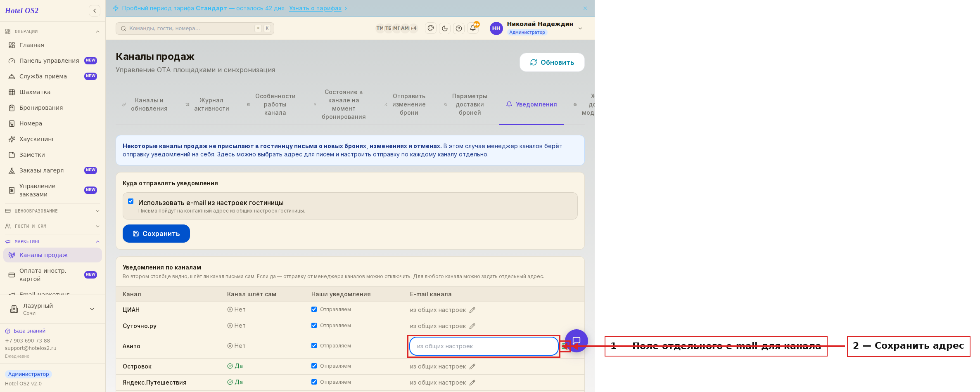
Task: Toggle 'Использовать e-mail из настроек гостиницы' checkbox
Action: pyautogui.click(x=131, y=201)
